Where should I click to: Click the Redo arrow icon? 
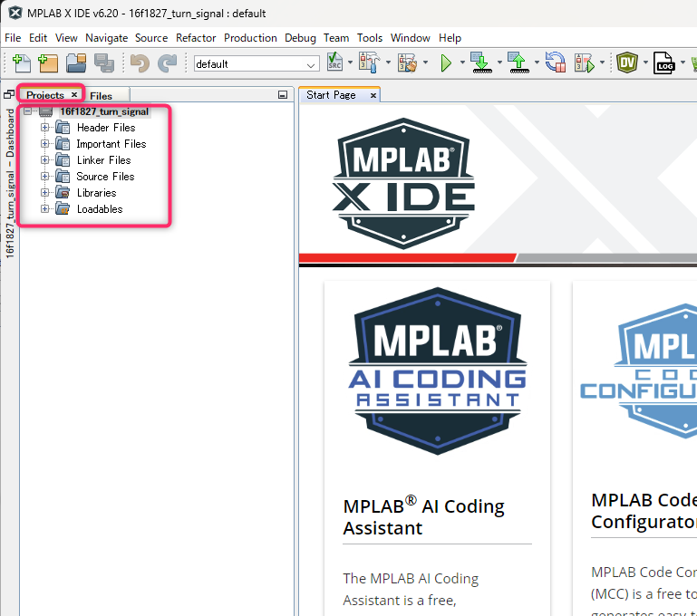tap(168, 63)
